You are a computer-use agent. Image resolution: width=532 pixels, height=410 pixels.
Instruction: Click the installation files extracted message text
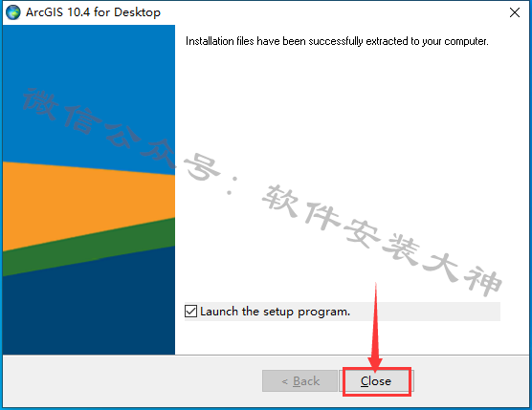click(x=337, y=41)
